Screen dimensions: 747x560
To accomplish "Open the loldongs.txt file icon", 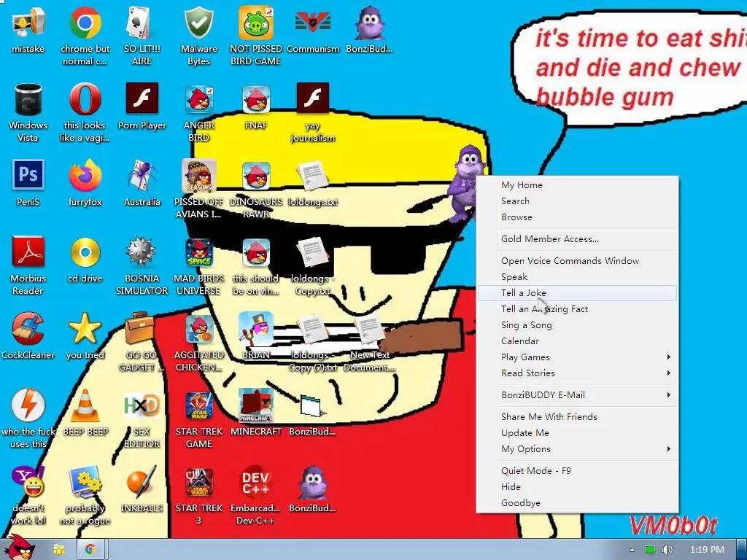I will (x=313, y=176).
